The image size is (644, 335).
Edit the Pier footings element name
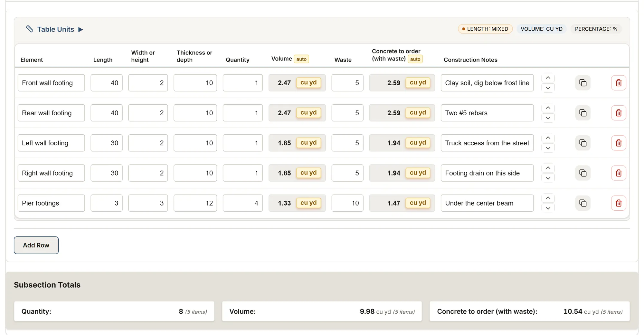51,203
